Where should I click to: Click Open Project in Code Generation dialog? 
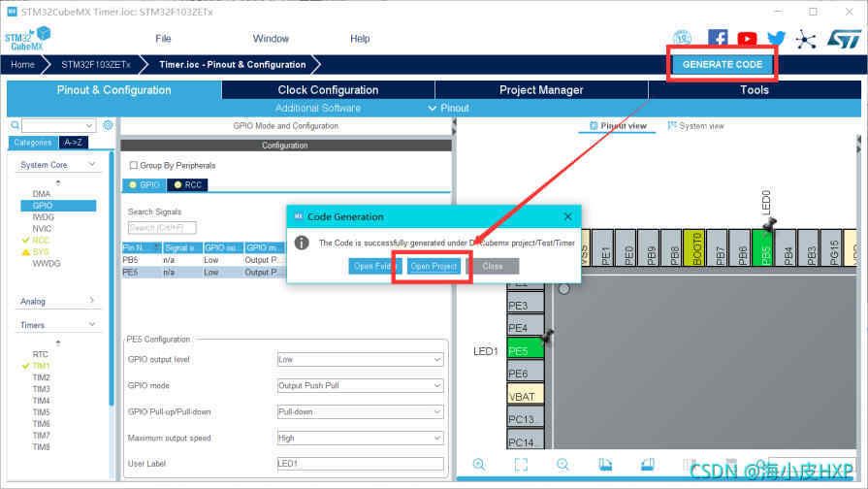(434, 267)
